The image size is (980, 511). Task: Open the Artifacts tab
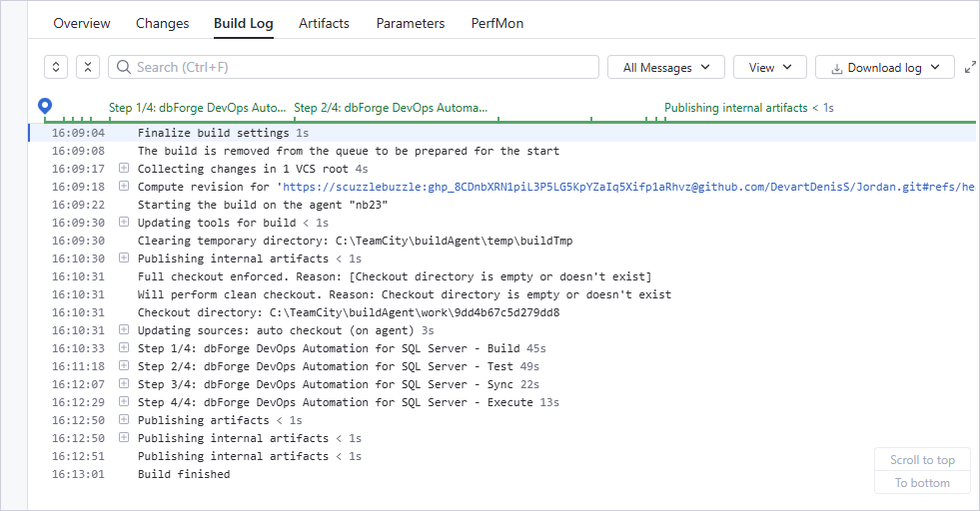point(324,23)
